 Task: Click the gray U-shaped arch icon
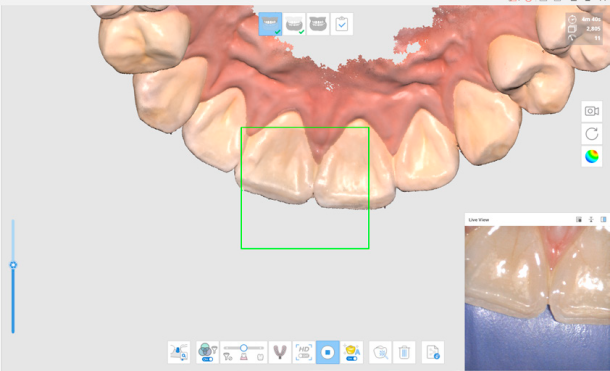[280, 352]
